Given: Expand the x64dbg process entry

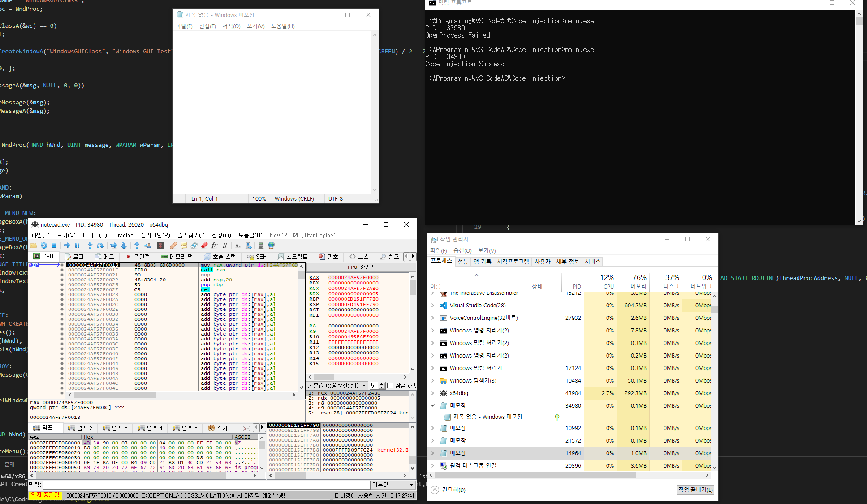Looking at the screenshot, I should (x=432, y=393).
